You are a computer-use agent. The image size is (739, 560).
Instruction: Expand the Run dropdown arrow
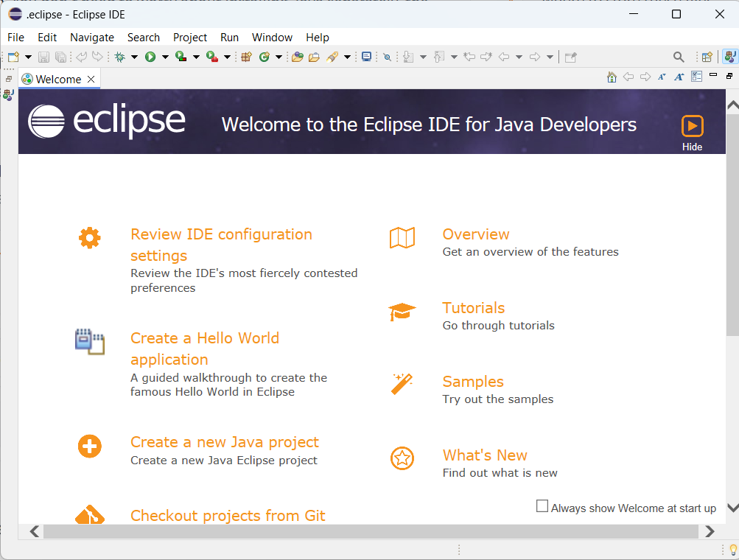point(165,57)
